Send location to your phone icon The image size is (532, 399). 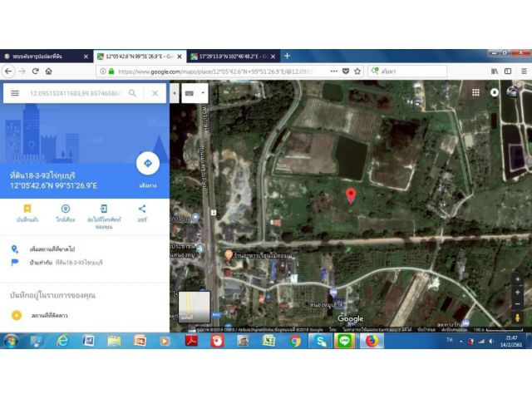coord(104,209)
